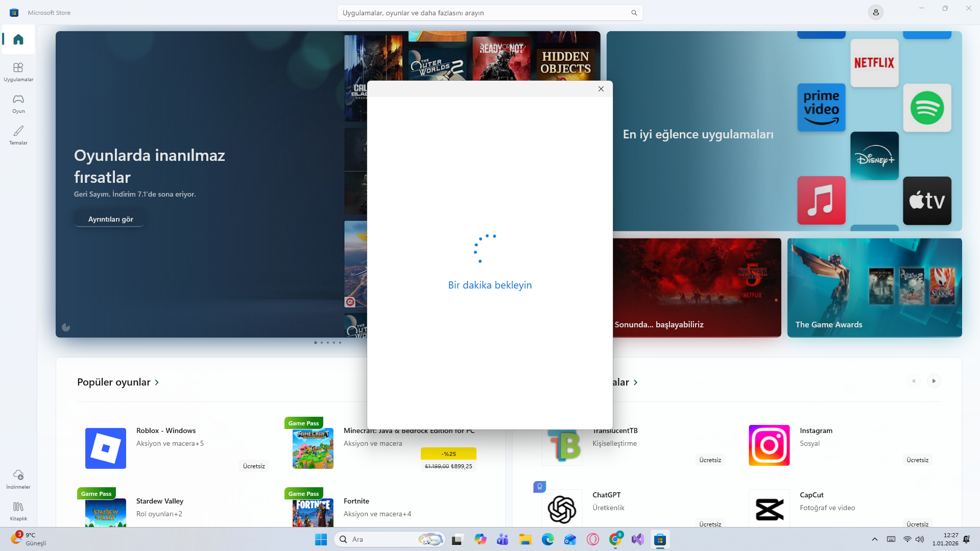Get Roblox with the Ücretsiz button
The image size is (980, 551).
click(x=254, y=466)
